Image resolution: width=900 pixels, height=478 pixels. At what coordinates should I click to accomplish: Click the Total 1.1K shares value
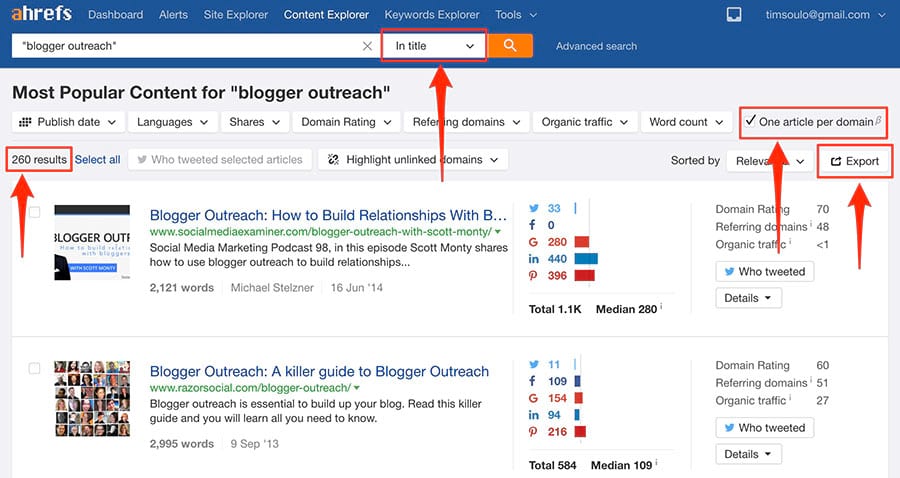(x=555, y=309)
